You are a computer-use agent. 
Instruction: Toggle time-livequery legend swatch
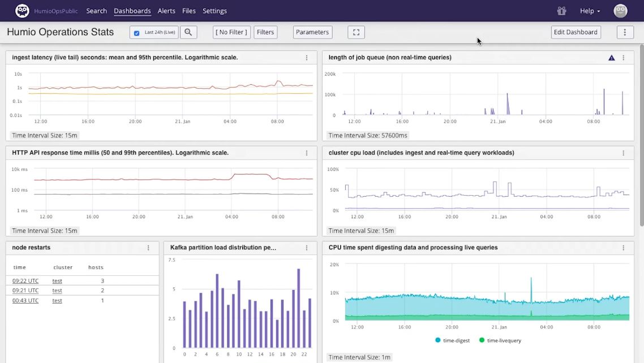pyautogui.click(x=482, y=340)
